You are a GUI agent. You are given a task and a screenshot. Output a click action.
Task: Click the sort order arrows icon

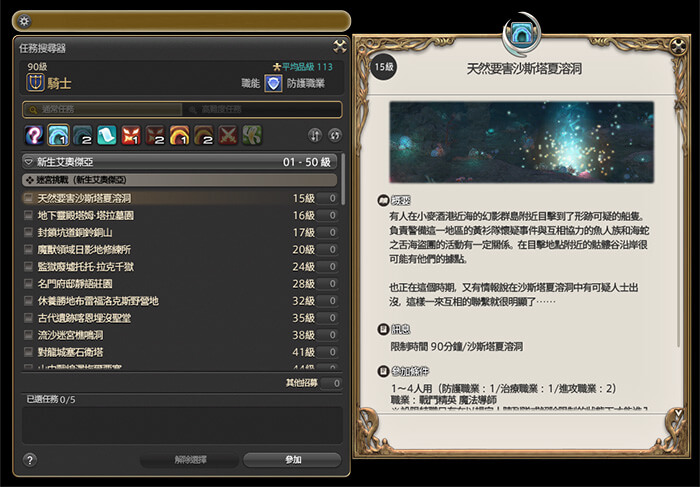pos(315,135)
